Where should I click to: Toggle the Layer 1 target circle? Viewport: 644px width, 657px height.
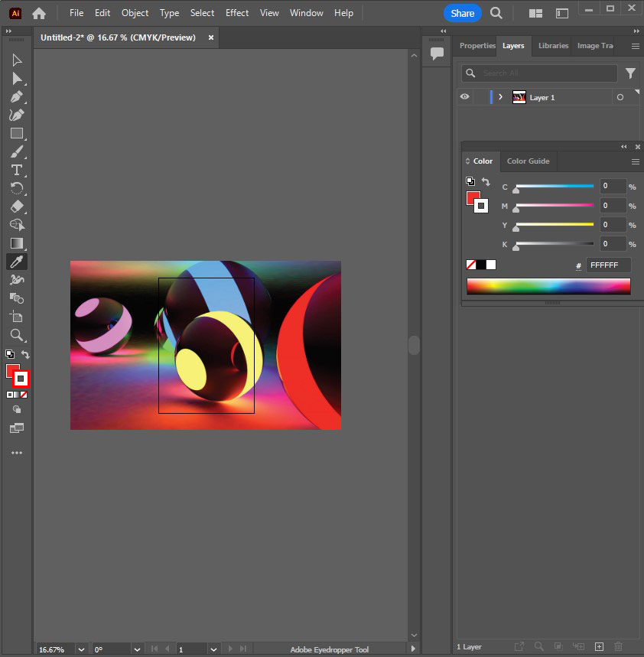tap(620, 97)
